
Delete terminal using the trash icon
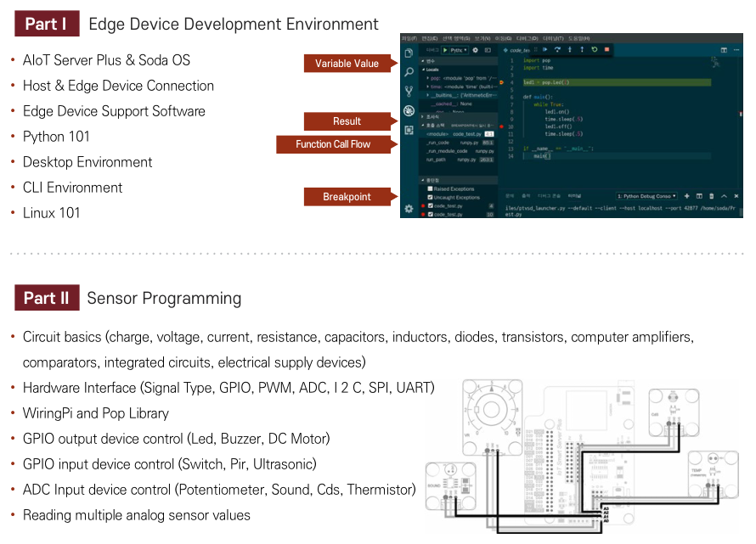[x=712, y=196]
